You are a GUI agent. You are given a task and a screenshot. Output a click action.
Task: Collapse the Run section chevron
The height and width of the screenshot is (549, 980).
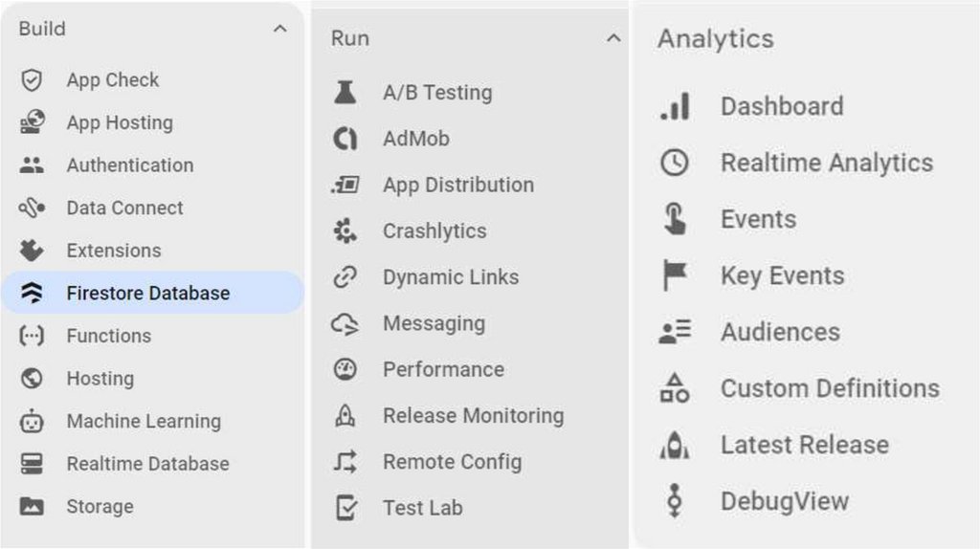[613, 38]
